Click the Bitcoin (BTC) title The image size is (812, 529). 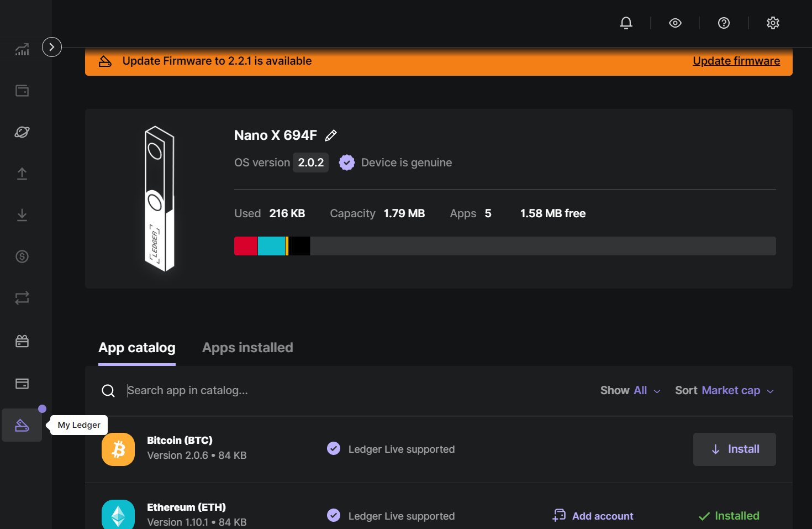(180, 441)
